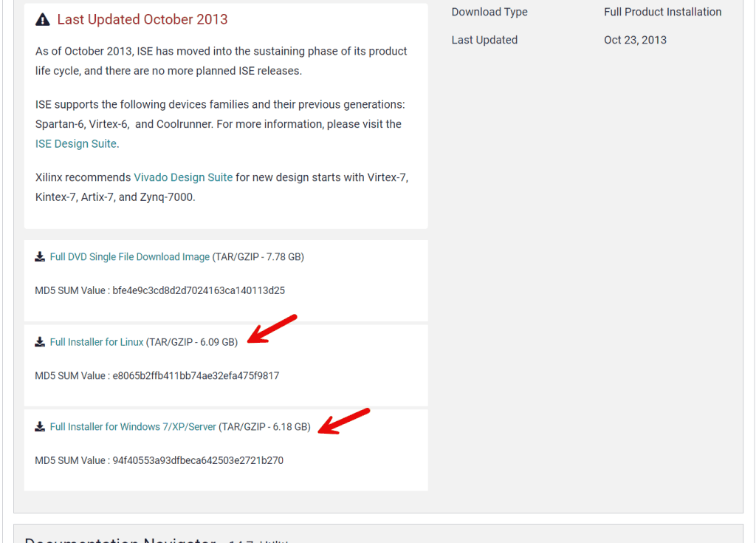The height and width of the screenshot is (543, 756).
Task: Download the Full Installer for Windows 7/XP/Server
Action: [x=132, y=426]
